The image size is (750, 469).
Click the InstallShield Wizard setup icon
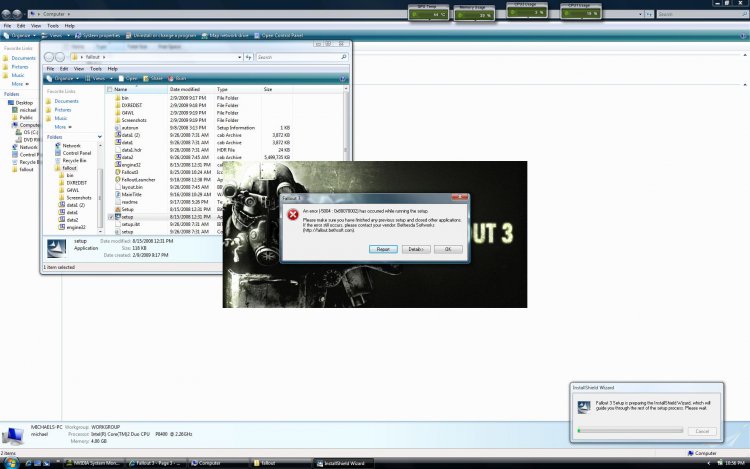point(584,407)
